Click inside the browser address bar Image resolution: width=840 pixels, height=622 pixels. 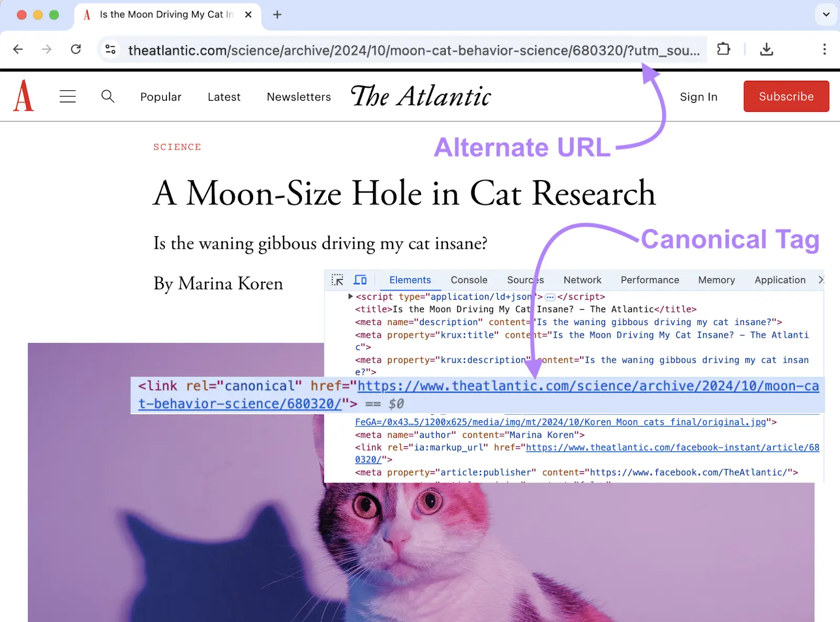(367, 50)
